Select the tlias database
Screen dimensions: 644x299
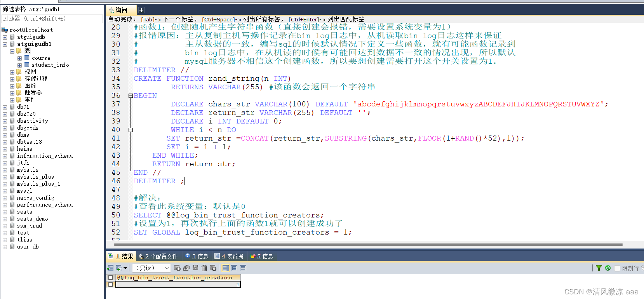coord(24,240)
